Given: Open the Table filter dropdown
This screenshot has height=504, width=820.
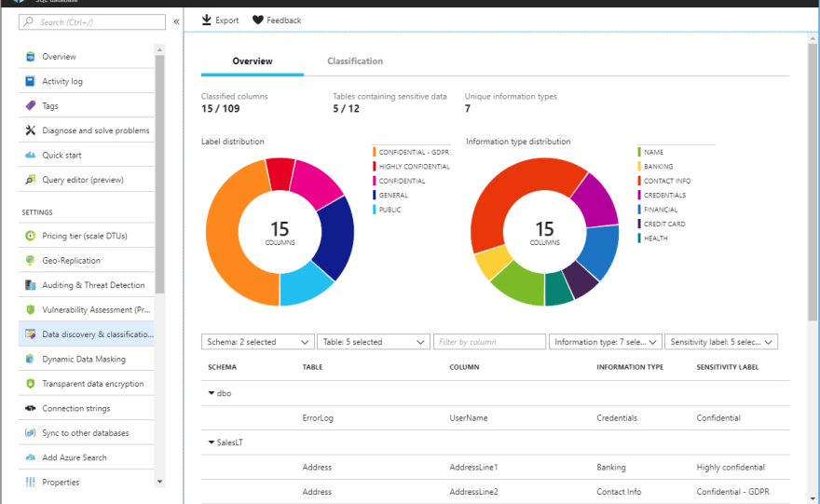Looking at the screenshot, I should (373, 342).
